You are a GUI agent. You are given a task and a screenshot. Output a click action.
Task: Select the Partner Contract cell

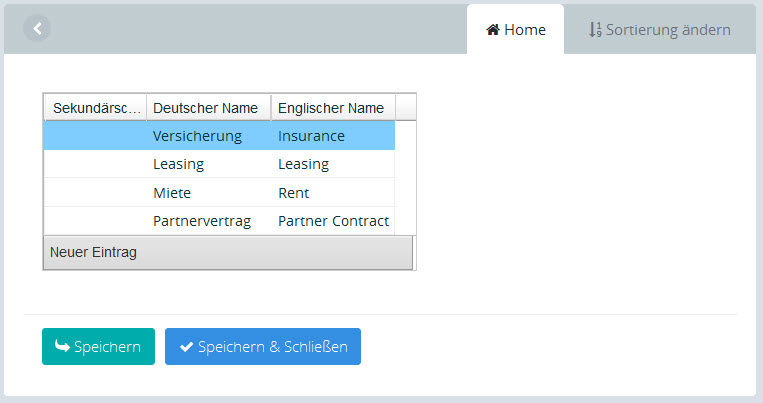click(333, 221)
